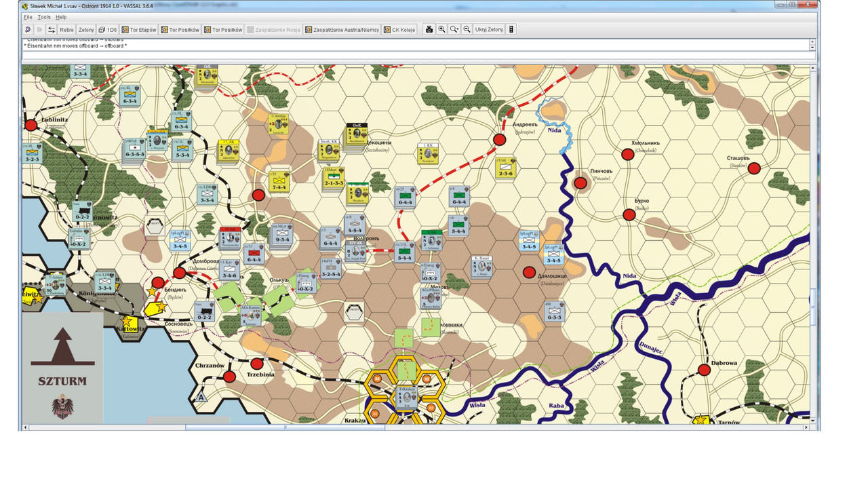
Task: Click the step forward arrow icon
Action: point(40,29)
